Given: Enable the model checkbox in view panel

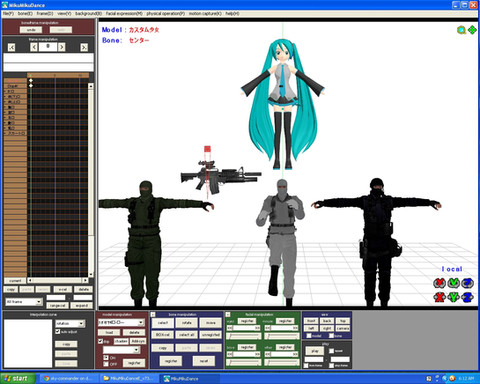Looking at the screenshot, I should [x=309, y=336].
